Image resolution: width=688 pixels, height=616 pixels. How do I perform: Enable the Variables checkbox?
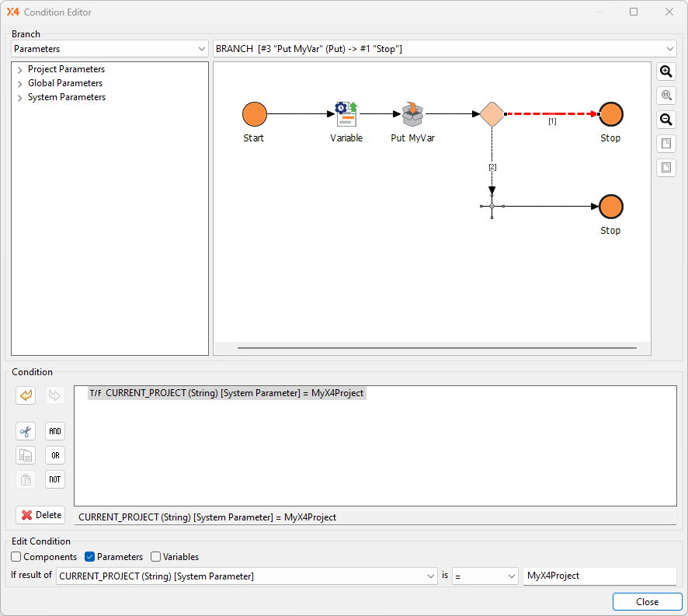(155, 557)
